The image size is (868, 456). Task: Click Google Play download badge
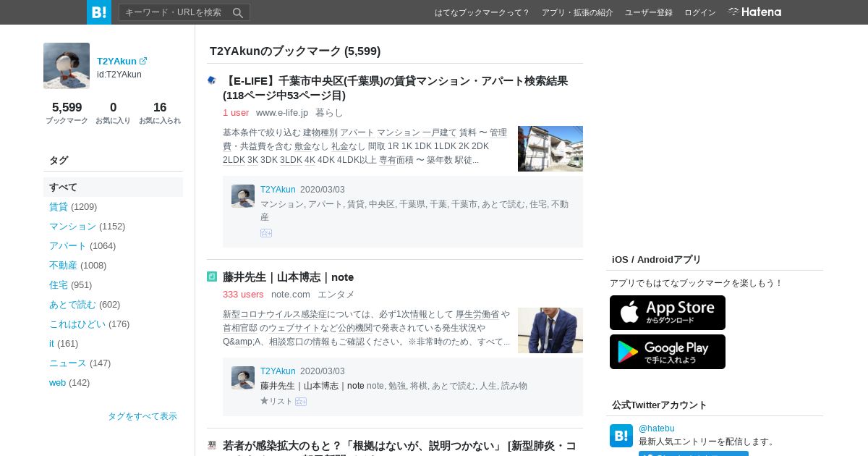click(x=668, y=352)
